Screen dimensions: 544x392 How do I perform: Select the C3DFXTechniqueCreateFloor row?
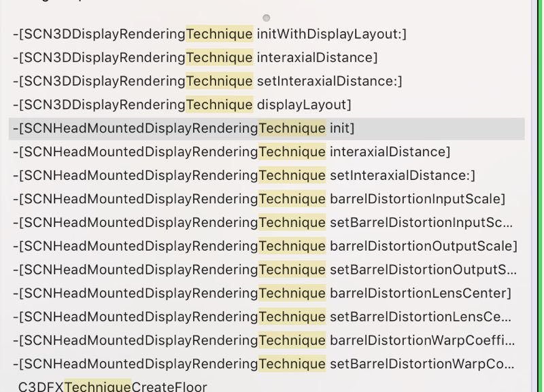click(x=267, y=385)
